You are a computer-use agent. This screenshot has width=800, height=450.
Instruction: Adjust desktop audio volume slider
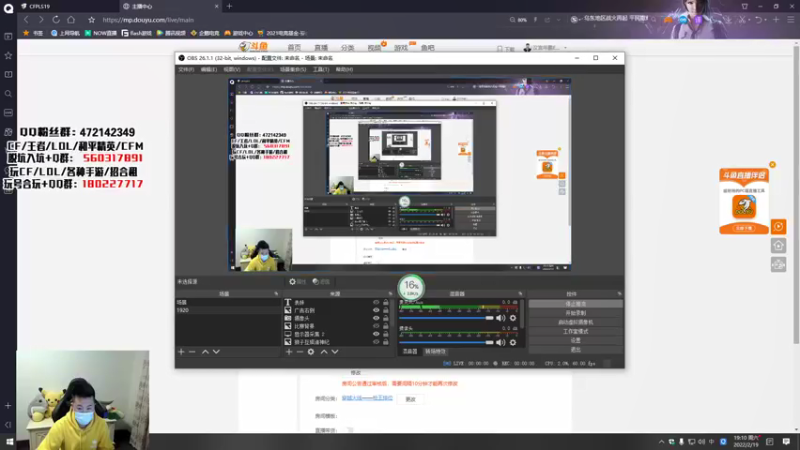[446, 318]
